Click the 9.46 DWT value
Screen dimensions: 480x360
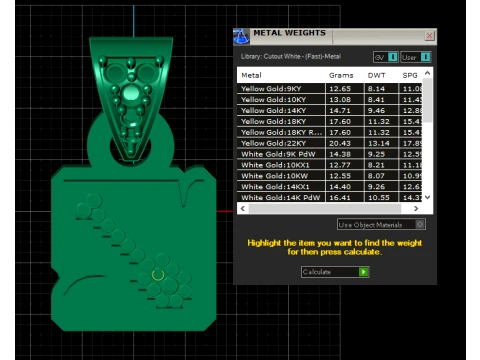(x=376, y=111)
